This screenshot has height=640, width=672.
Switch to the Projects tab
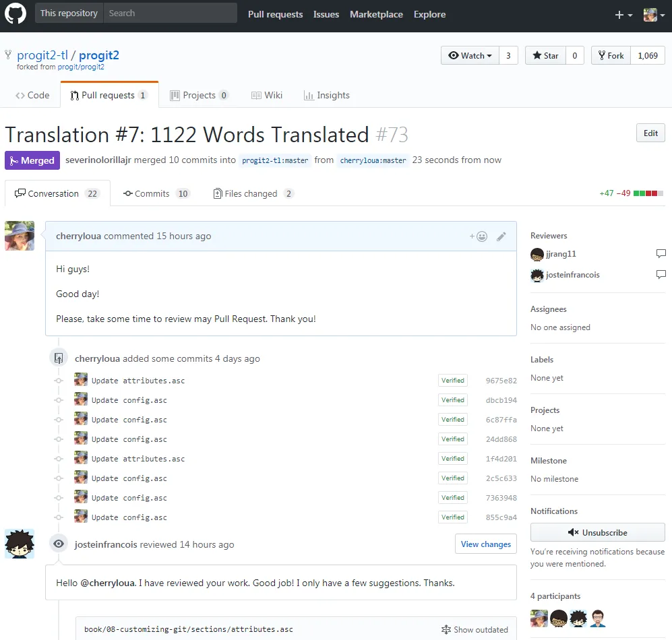point(199,95)
